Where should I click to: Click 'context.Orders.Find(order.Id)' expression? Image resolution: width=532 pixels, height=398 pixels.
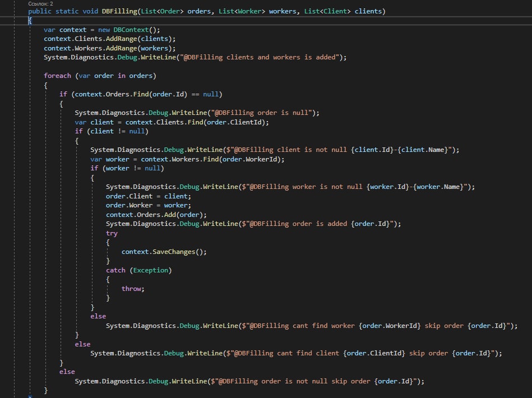pos(131,94)
